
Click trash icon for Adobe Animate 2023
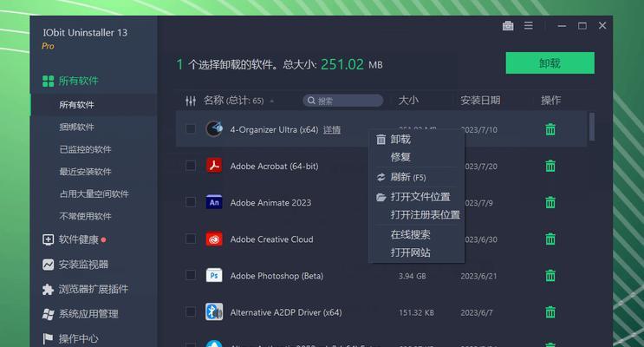(550, 202)
